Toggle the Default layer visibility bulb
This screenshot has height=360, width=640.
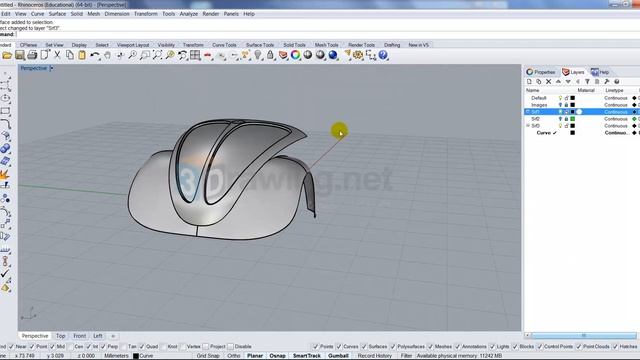tap(560, 98)
